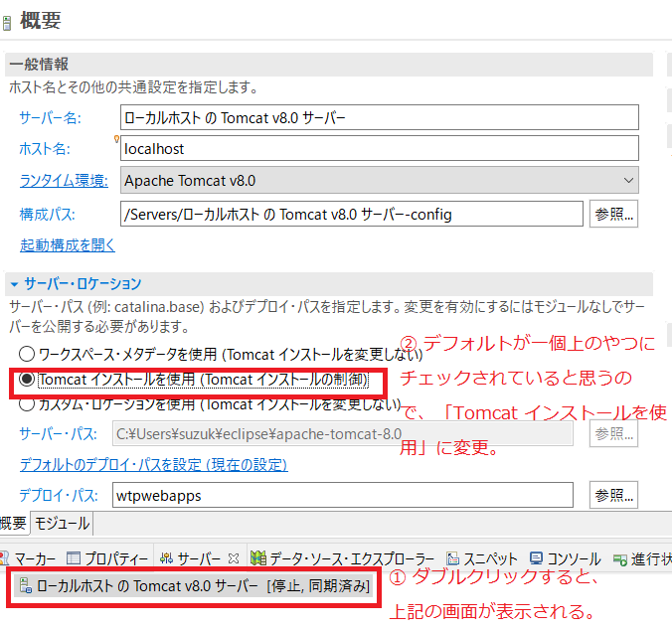
Task: Click the ランタイム環境 link
Action: point(64,181)
